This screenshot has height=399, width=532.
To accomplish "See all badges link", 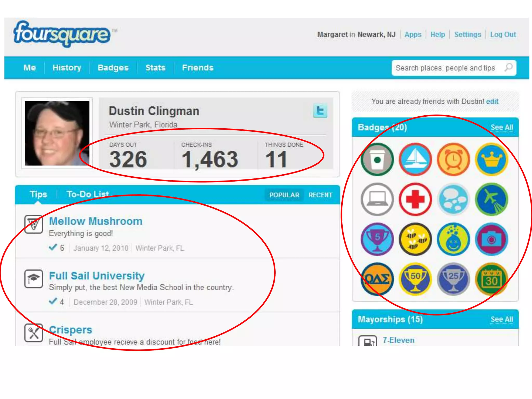I will [502, 127].
